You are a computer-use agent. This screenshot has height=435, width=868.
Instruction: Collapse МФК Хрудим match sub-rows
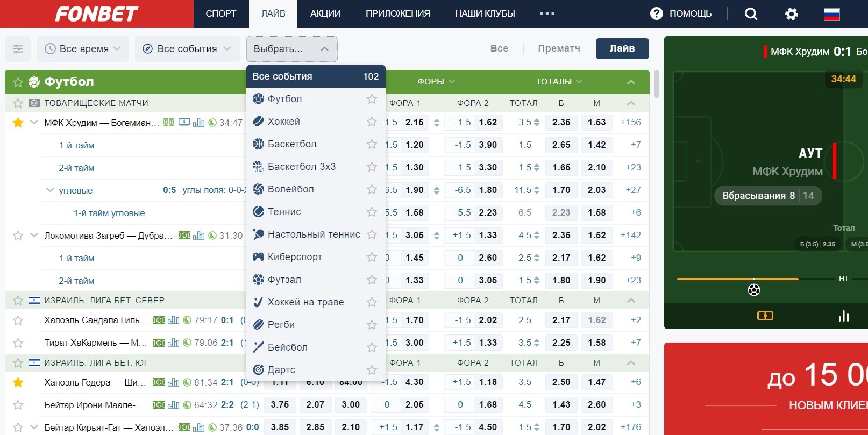point(34,123)
